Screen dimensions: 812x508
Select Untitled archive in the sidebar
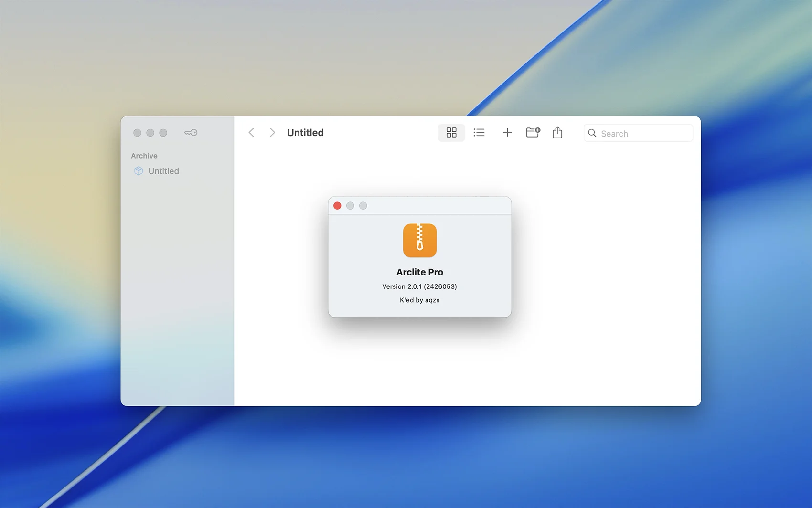[x=163, y=171]
